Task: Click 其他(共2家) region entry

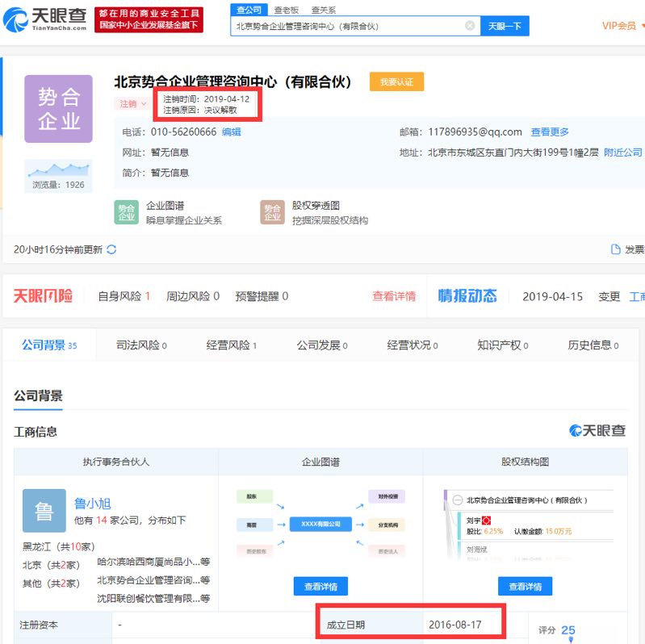Action: [51, 583]
